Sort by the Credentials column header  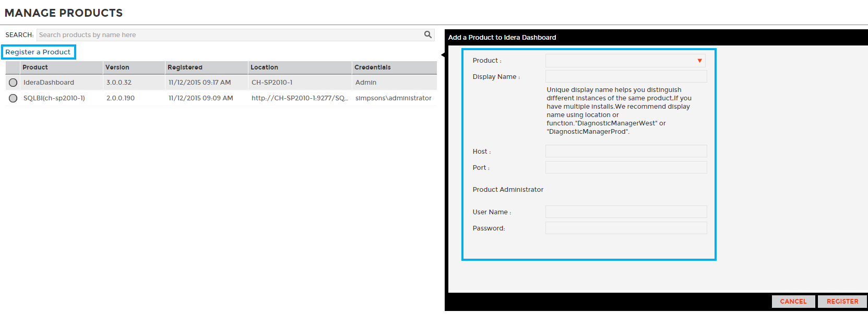(x=394, y=67)
